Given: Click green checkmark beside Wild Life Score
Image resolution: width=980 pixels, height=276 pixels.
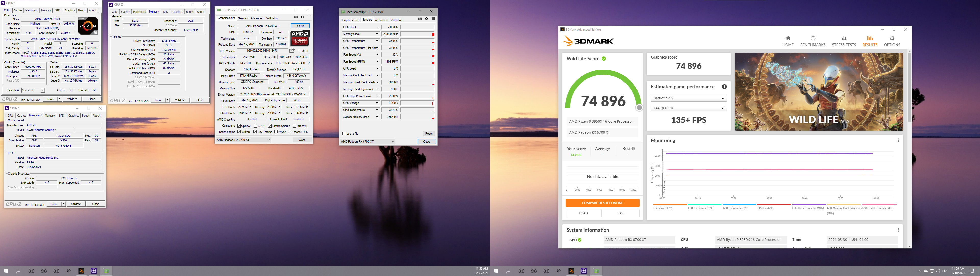Looking at the screenshot, I should tap(604, 59).
